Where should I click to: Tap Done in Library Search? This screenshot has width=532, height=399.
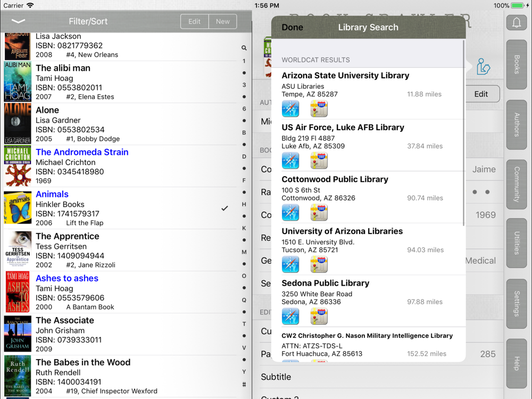(x=293, y=28)
